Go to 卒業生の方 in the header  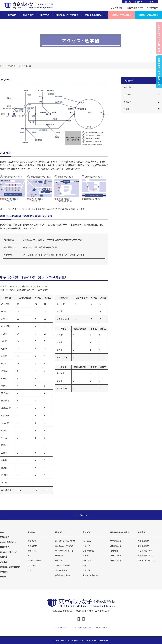point(152,8)
